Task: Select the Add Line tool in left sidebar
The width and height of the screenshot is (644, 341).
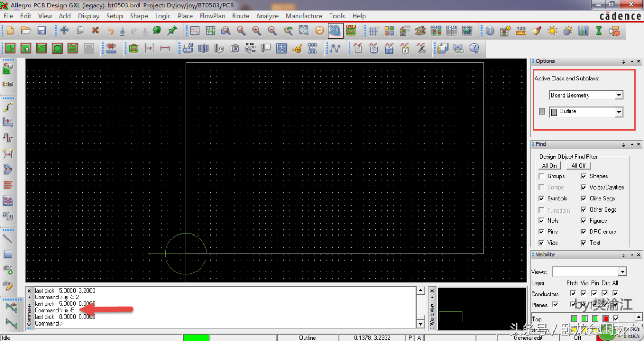Action: pos(8,239)
